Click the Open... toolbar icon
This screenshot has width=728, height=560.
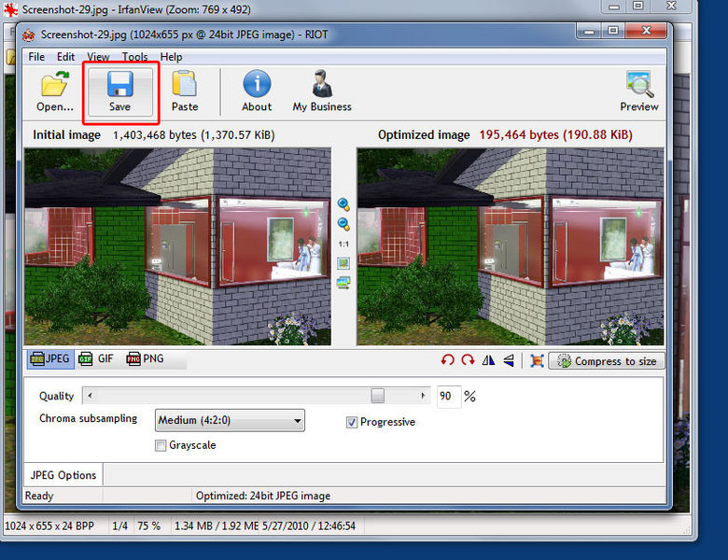point(55,84)
